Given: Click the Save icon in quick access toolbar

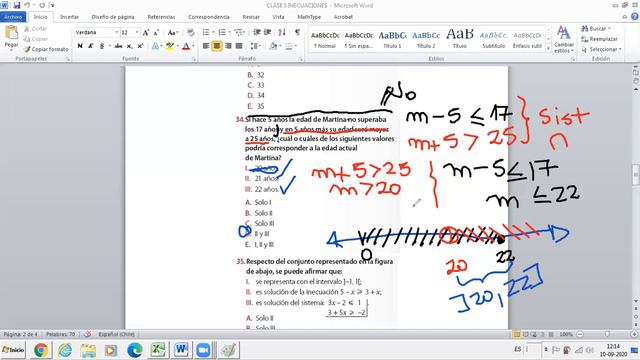Looking at the screenshot, I should [17, 5].
